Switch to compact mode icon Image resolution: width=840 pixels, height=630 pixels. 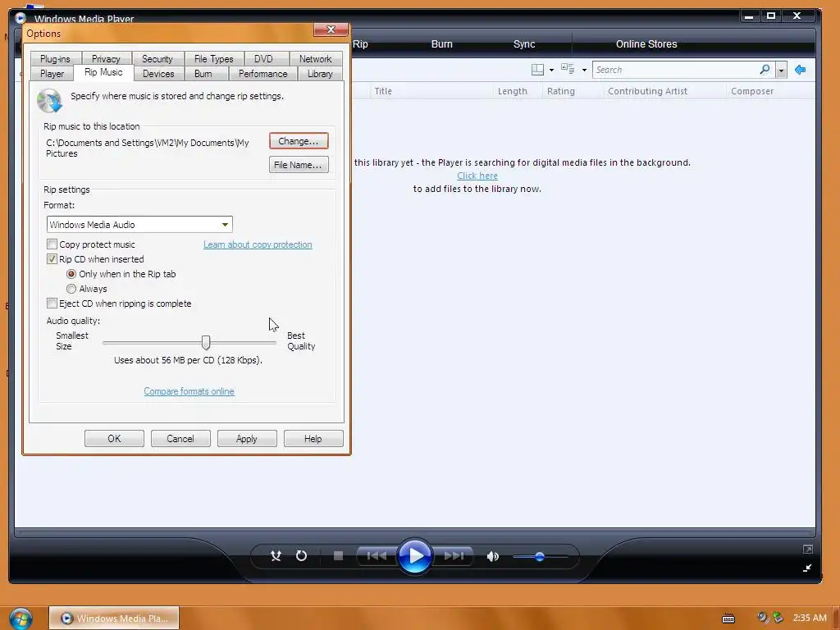click(x=807, y=568)
